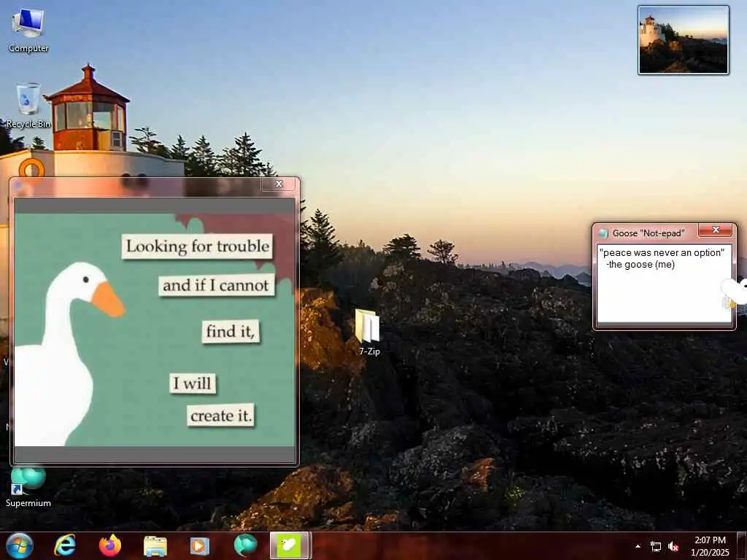The height and width of the screenshot is (560, 747).
Task: Open the Windows Start orb
Action: 19,545
